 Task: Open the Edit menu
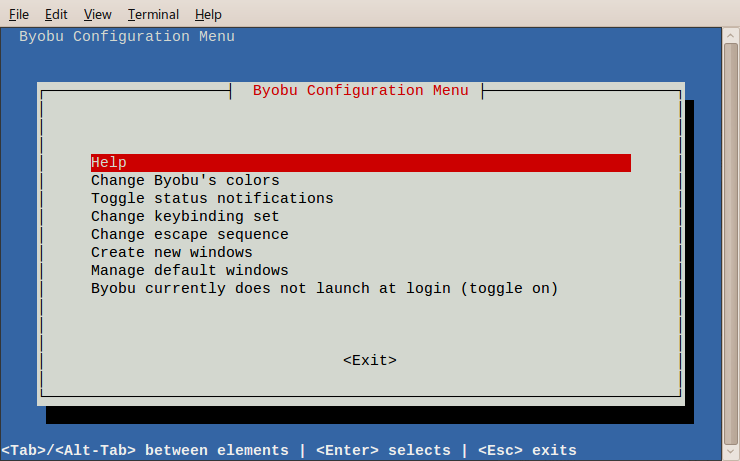click(x=56, y=15)
